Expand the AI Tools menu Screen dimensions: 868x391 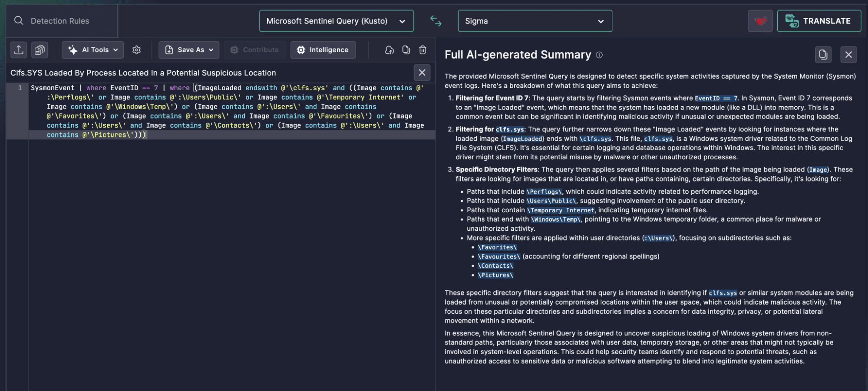(x=92, y=50)
